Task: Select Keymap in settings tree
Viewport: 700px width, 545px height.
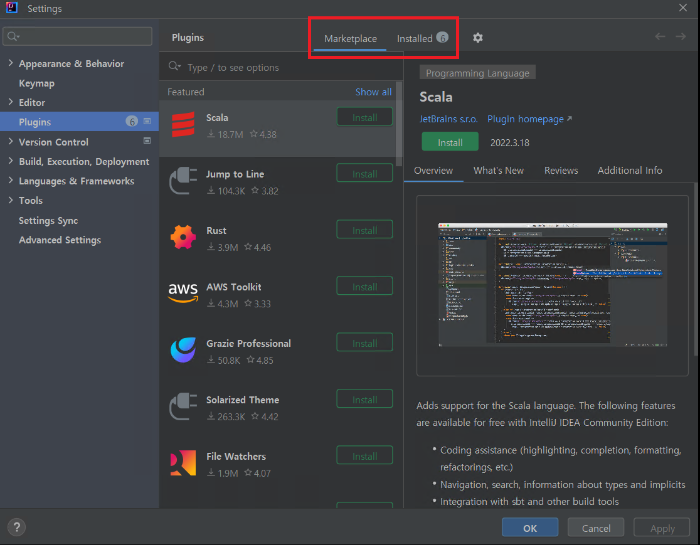Action: (x=37, y=83)
